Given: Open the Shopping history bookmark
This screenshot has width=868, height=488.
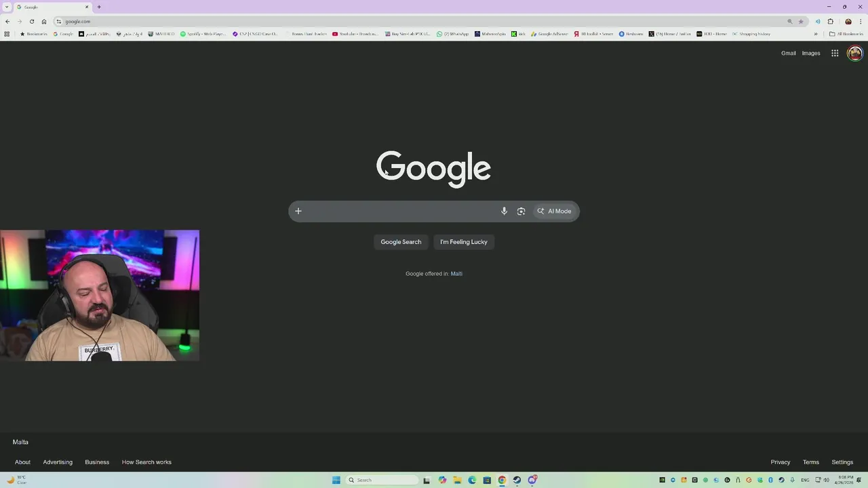Looking at the screenshot, I should point(751,34).
